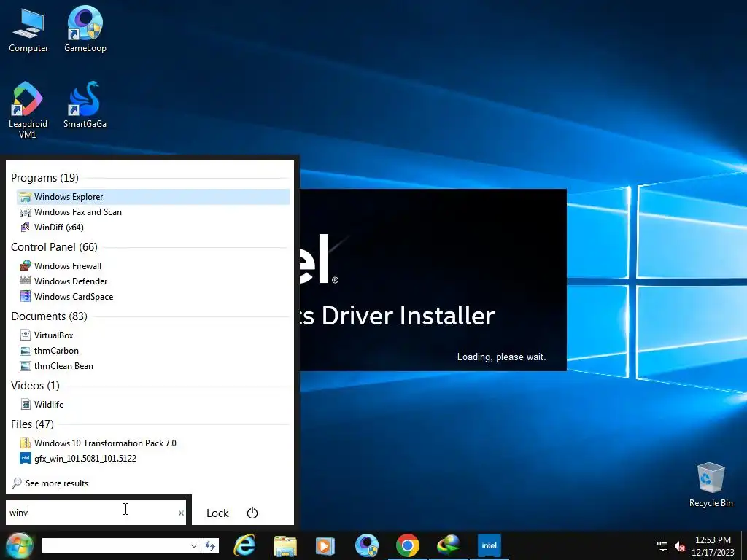747x560 pixels.
Task: Switch to Intel installer taskbar button
Action: [x=489, y=545]
